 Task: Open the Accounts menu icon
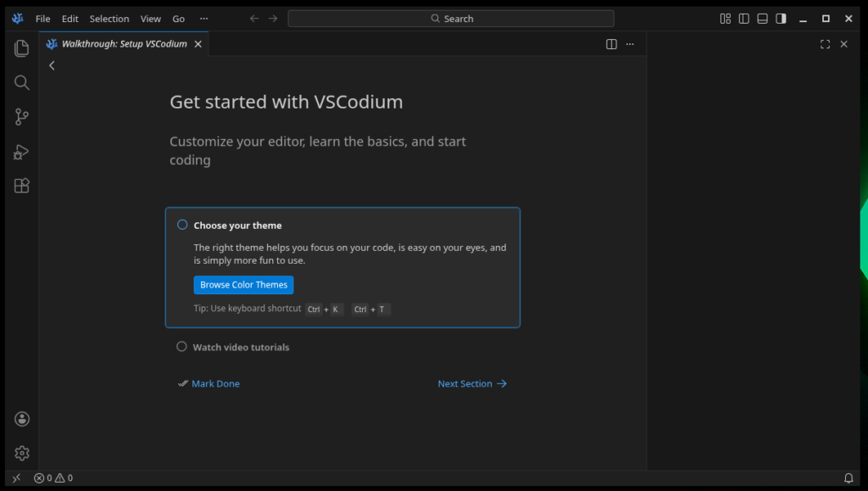pyautogui.click(x=22, y=419)
